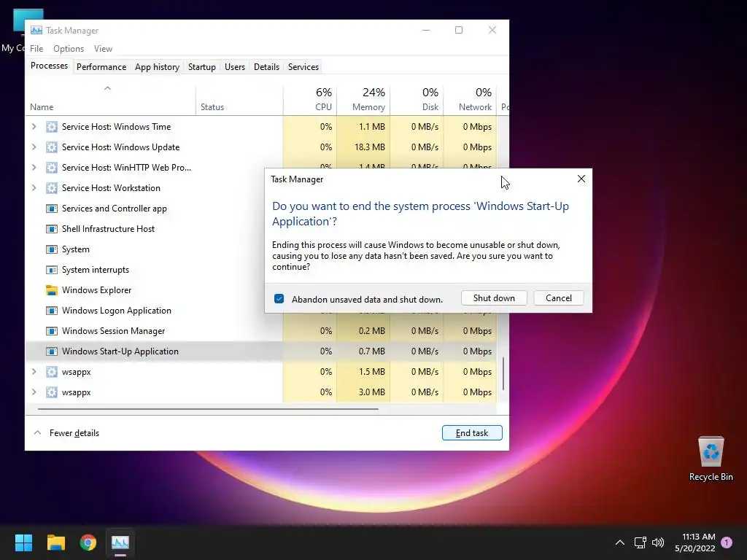Expand Service Host: Workstation row
747x560 pixels.
[x=34, y=188]
